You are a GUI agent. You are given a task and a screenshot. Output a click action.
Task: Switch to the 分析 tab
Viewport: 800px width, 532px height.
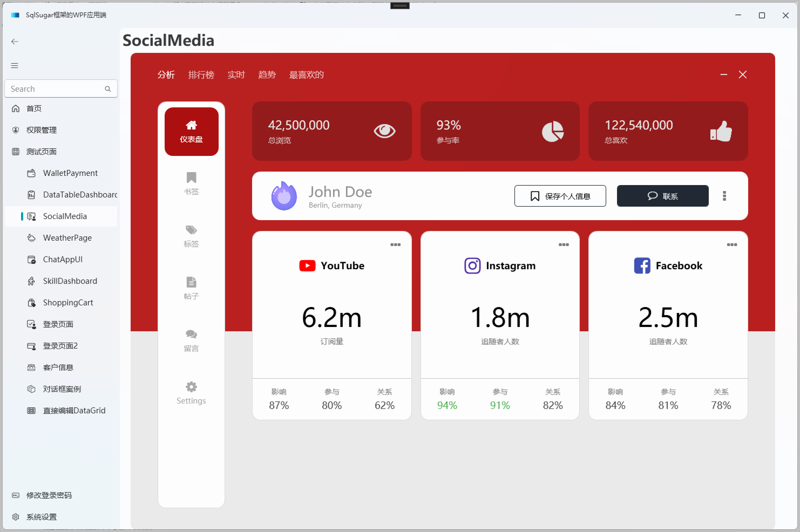point(166,75)
